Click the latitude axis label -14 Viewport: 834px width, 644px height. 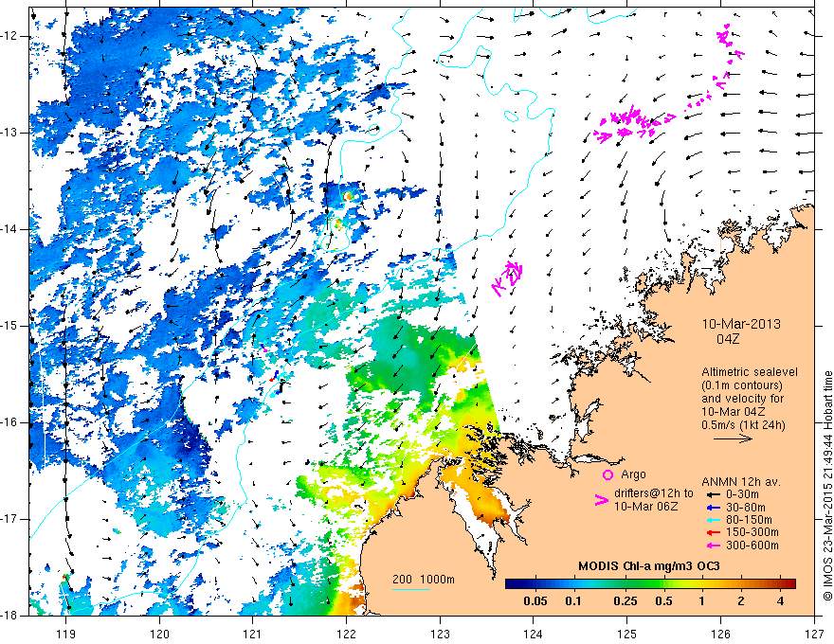9,229
